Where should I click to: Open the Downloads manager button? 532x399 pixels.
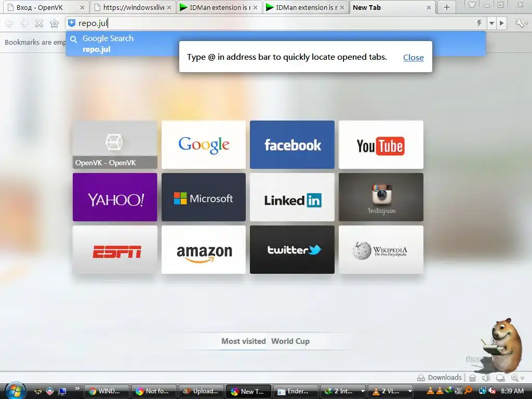(x=440, y=378)
